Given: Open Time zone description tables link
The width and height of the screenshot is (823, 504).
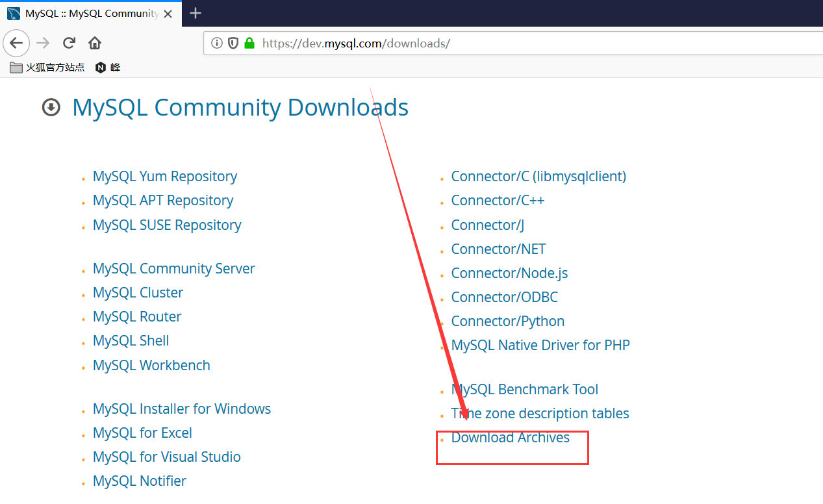Looking at the screenshot, I should [540, 413].
